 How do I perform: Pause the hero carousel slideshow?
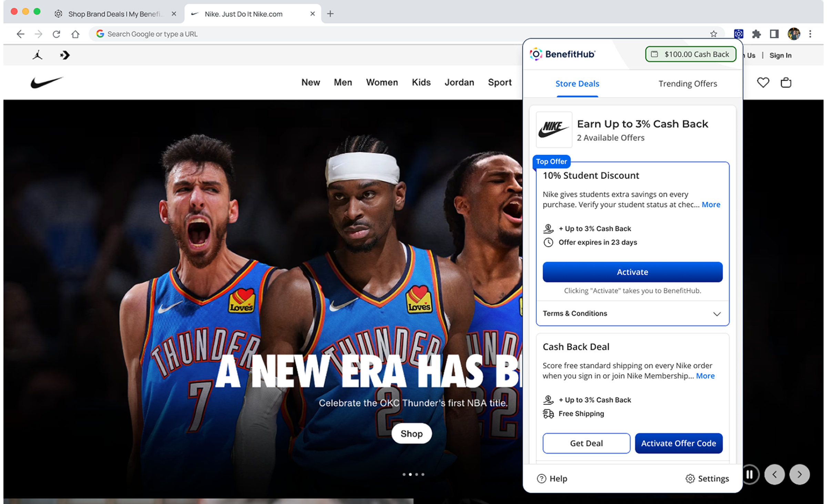749,474
